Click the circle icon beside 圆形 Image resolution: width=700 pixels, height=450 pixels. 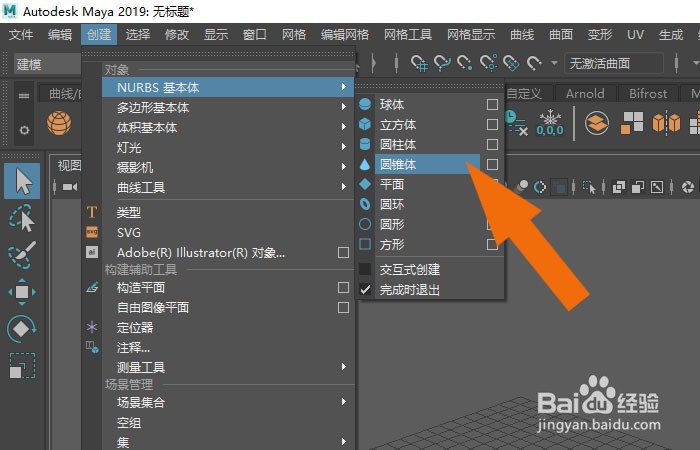[x=365, y=224]
